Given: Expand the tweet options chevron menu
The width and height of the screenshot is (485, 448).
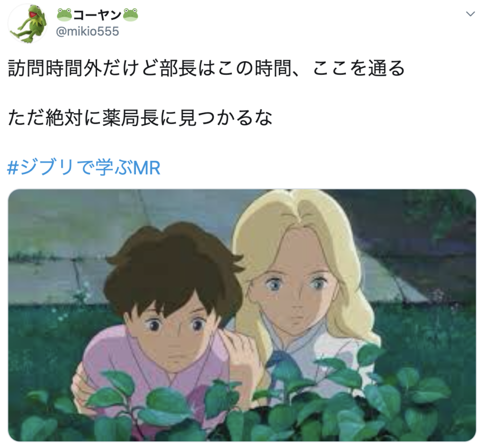Looking at the screenshot, I should 470,14.
